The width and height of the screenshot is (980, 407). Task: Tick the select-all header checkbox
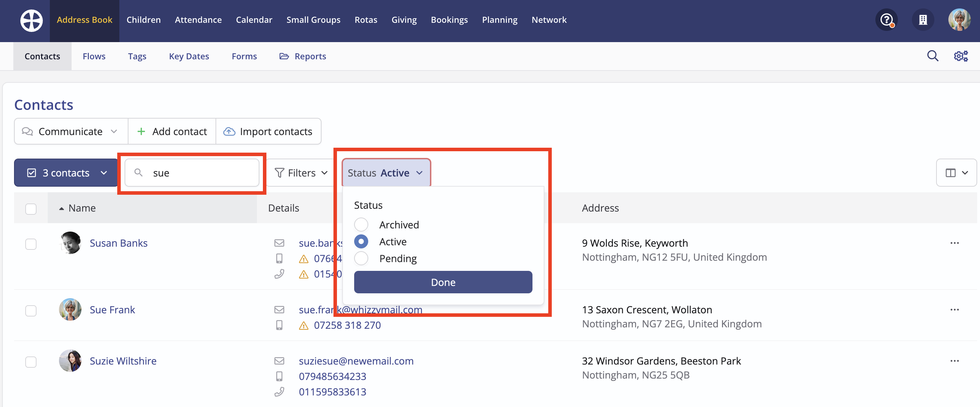point(31,208)
